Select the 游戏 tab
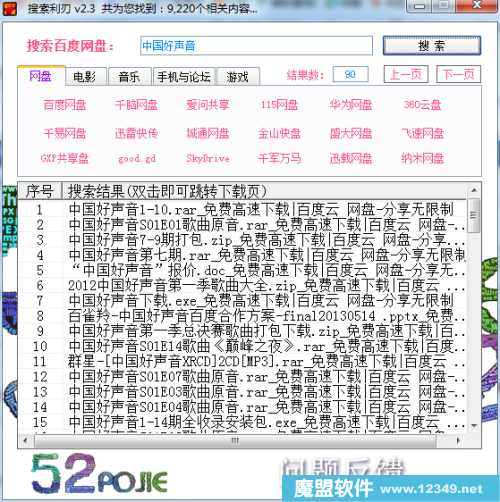Screen dimensions: 500x502 [x=238, y=77]
